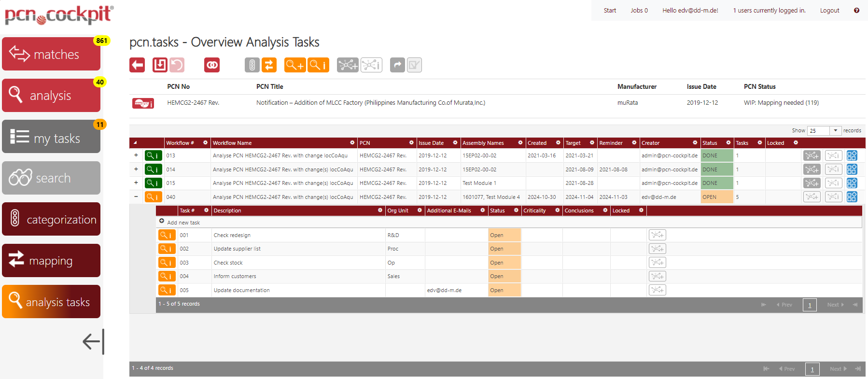Expand workflow row 014

point(136,169)
